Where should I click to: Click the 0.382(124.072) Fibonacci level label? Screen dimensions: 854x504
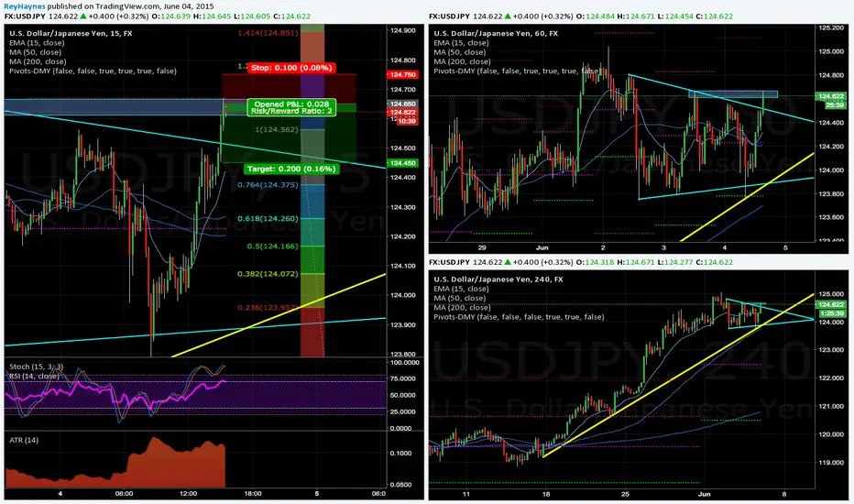point(268,273)
